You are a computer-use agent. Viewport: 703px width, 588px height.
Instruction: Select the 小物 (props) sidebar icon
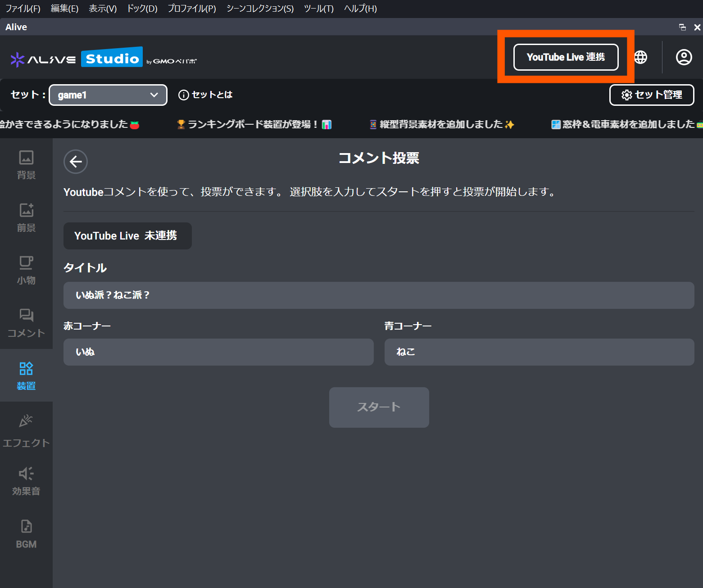coord(26,270)
